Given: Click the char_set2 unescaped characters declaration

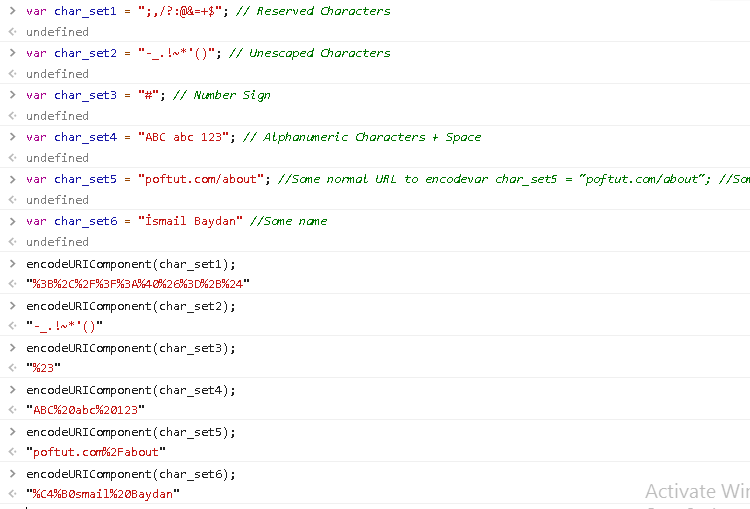Looking at the screenshot, I should [208, 53].
